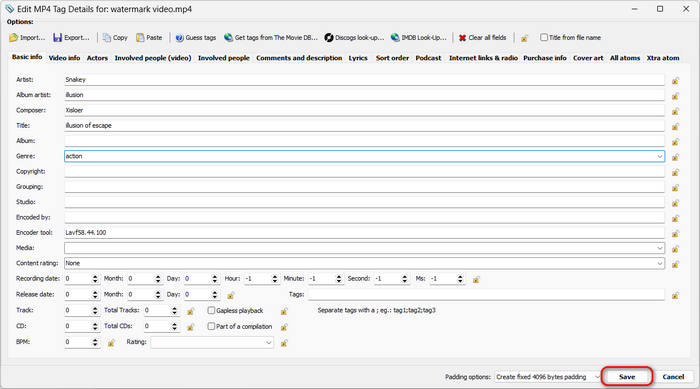This screenshot has height=389, width=700.
Task: Open IMDB Look-Up
Action: [418, 38]
